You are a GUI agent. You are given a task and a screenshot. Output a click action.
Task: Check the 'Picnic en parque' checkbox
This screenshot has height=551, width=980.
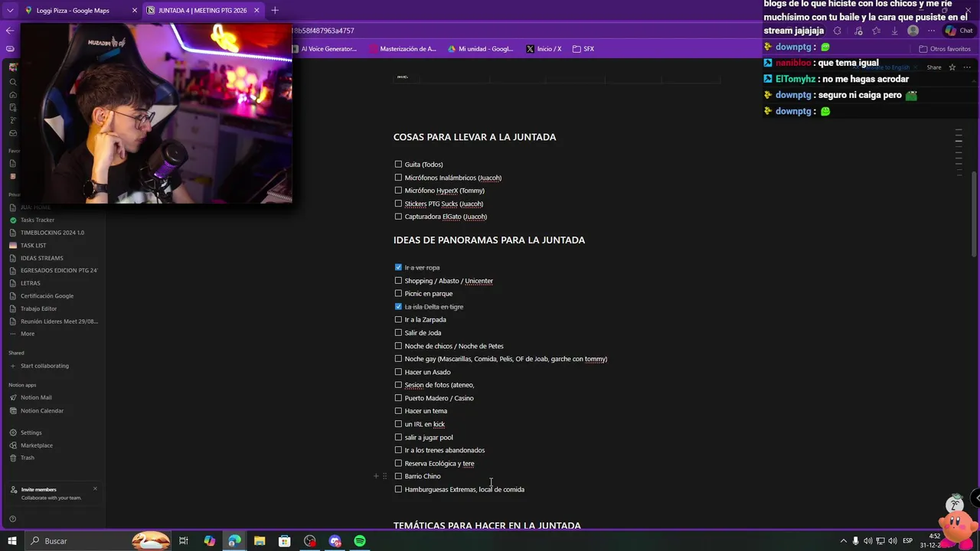398,294
